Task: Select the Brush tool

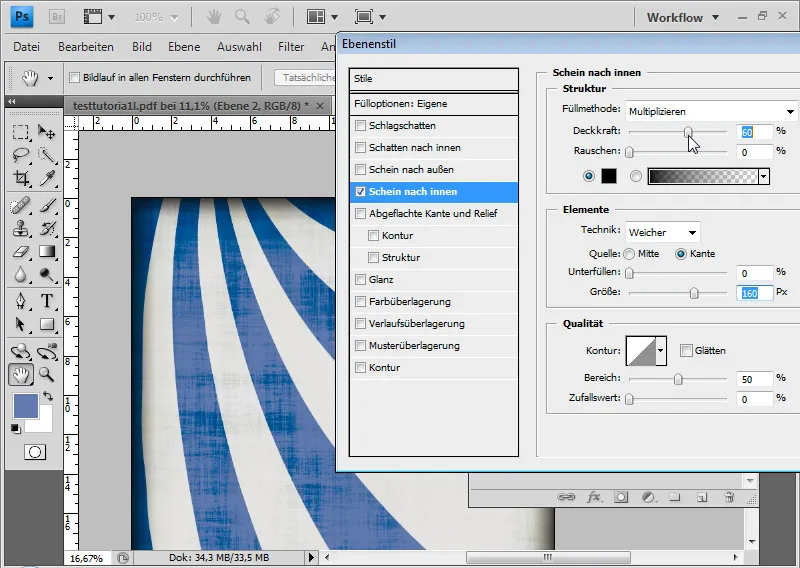Action: 47,206
